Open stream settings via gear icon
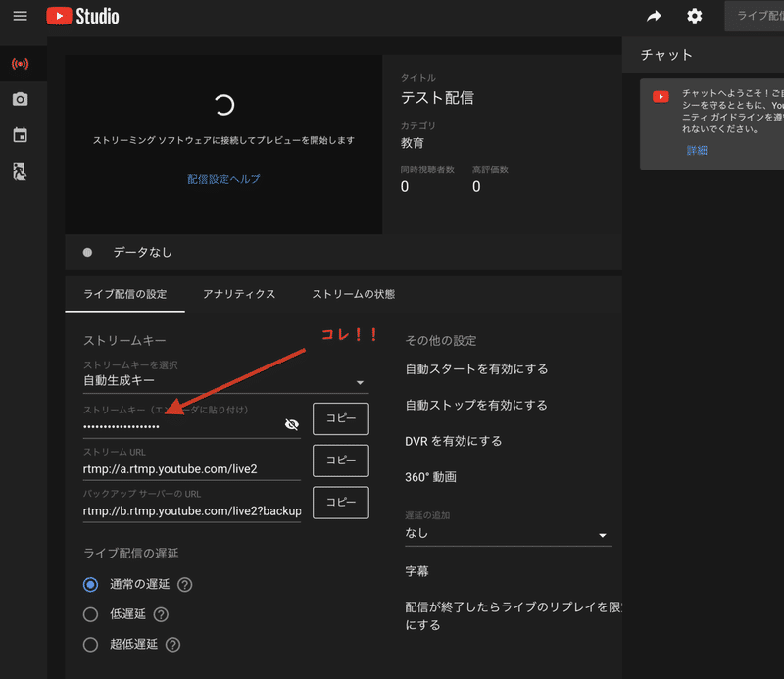784x679 pixels. 695,16
